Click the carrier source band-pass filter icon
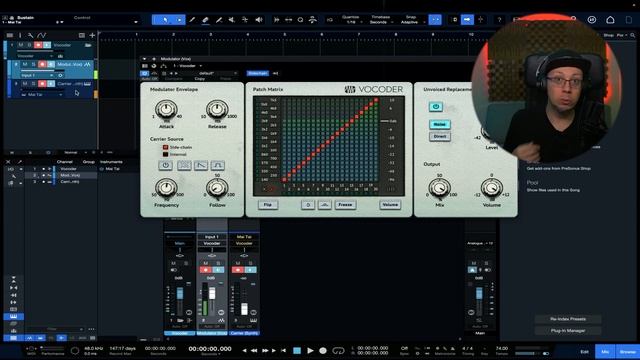The width and height of the screenshot is (640, 360). tap(218, 165)
